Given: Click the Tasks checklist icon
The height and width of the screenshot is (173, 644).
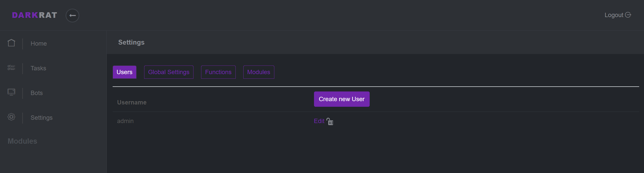Looking at the screenshot, I should coord(11,68).
